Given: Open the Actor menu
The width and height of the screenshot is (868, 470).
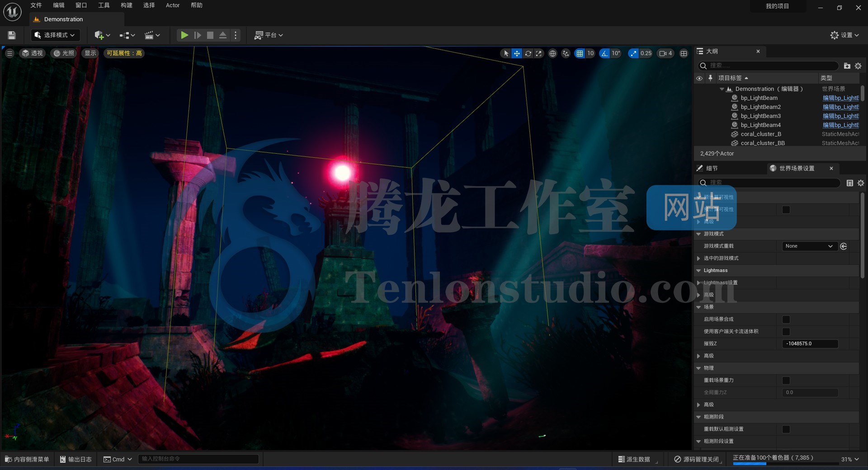Looking at the screenshot, I should (x=173, y=5).
